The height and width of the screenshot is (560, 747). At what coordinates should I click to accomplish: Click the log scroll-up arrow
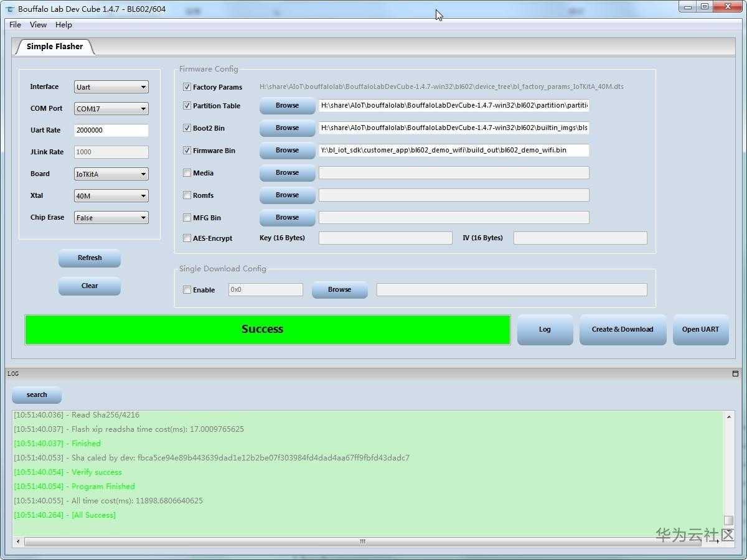[x=728, y=416]
